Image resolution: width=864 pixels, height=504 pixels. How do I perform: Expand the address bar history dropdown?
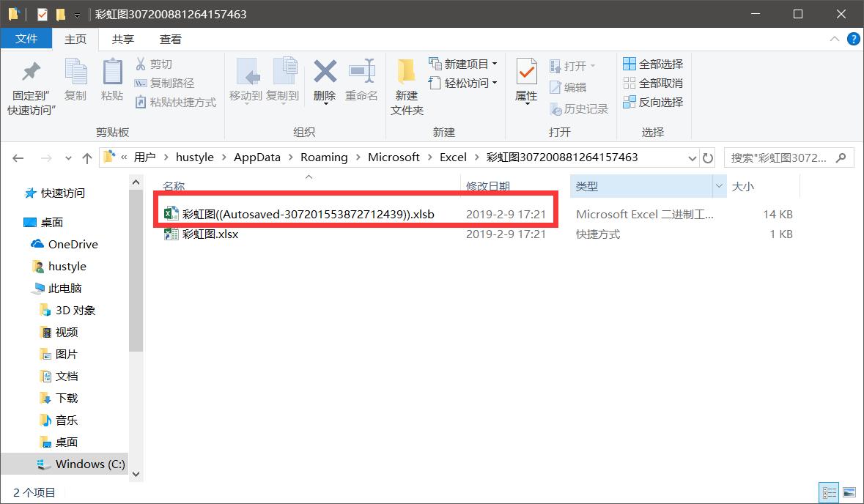pyautogui.click(x=692, y=157)
